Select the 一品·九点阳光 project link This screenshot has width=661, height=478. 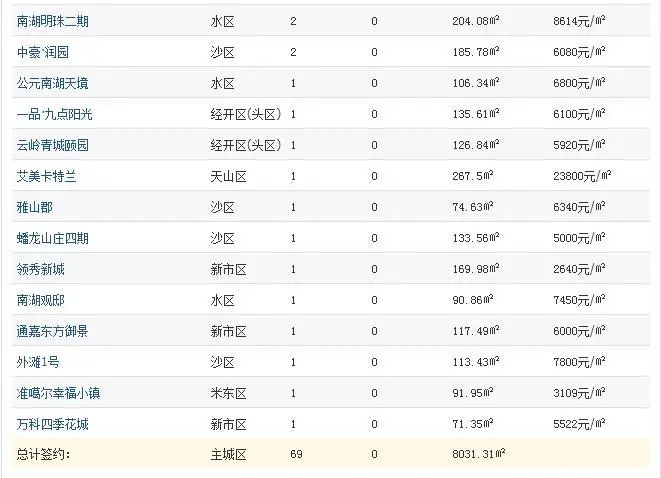click(55, 114)
